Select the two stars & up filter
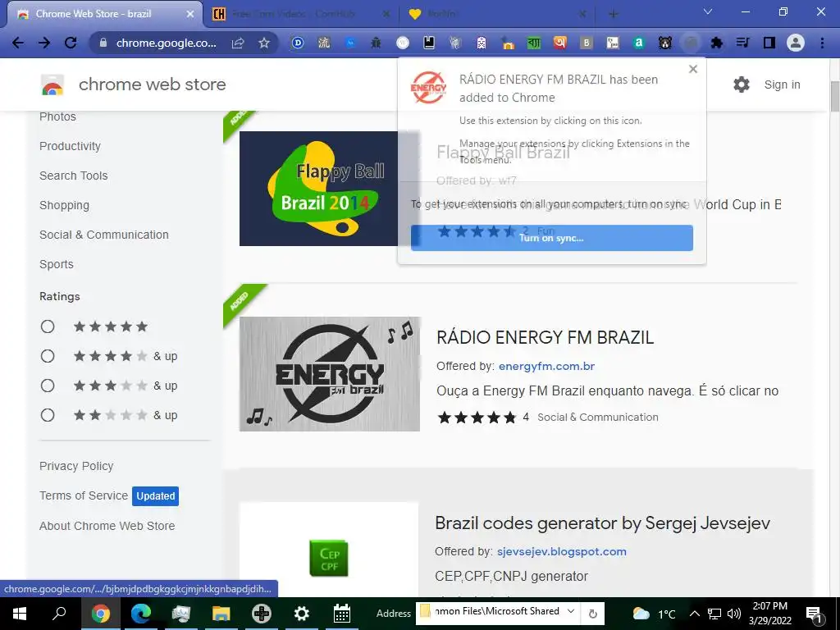 pos(48,415)
